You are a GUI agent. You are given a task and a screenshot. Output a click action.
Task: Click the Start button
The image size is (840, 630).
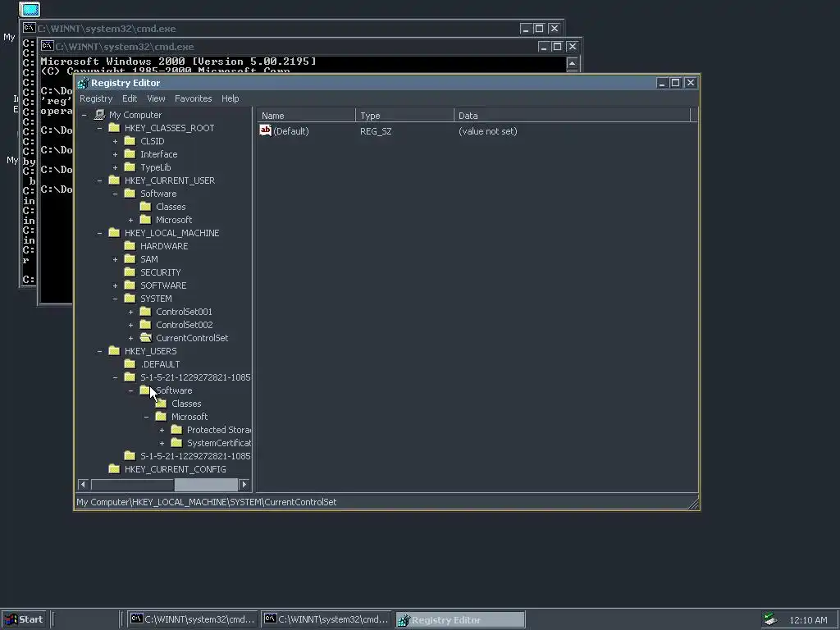pyautogui.click(x=24, y=619)
